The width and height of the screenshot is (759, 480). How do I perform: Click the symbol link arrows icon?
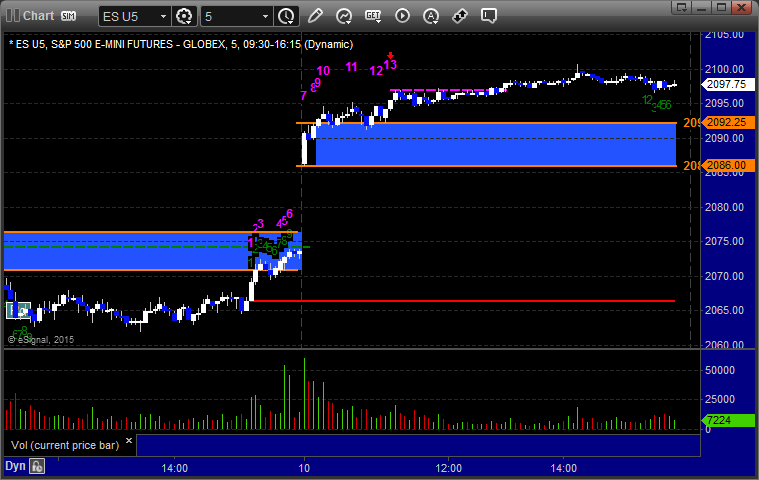coord(460,16)
